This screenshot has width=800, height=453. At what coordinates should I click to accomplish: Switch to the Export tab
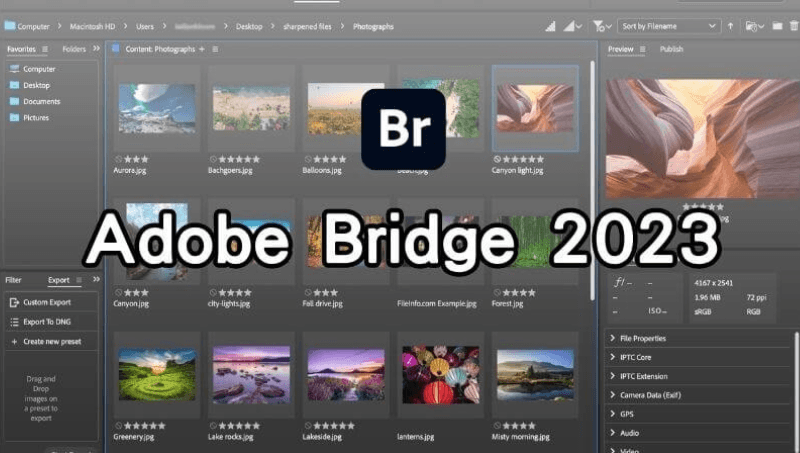tap(59, 280)
